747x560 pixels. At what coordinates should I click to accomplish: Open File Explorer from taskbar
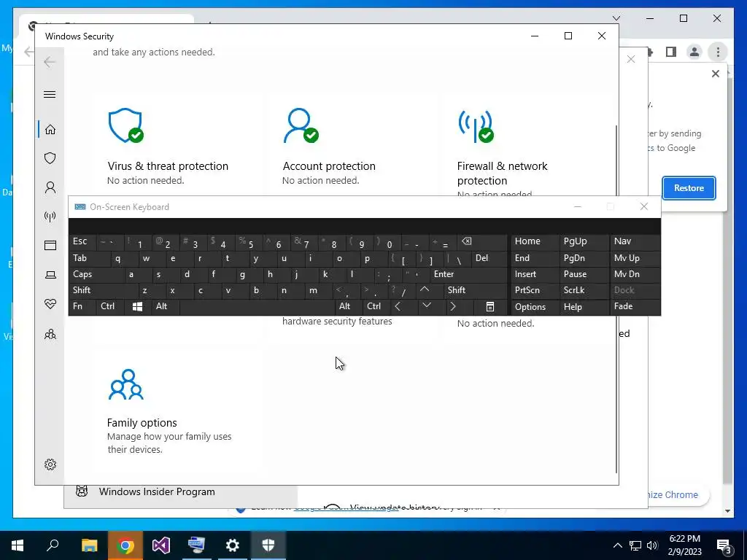point(89,545)
